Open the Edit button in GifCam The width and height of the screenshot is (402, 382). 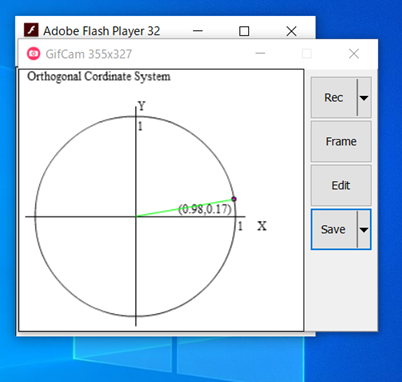[x=341, y=185]
